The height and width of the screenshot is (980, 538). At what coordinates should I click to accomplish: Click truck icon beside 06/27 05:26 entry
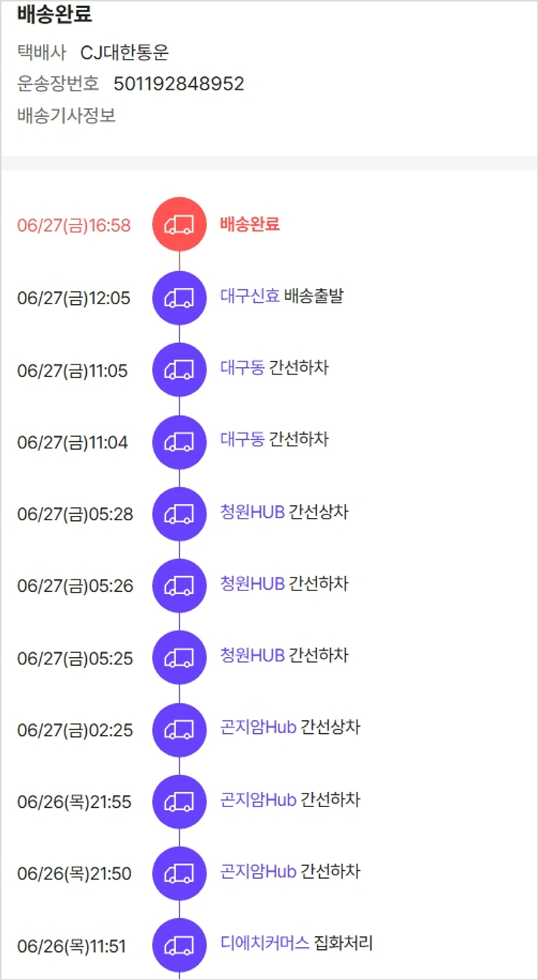[179, 585]
